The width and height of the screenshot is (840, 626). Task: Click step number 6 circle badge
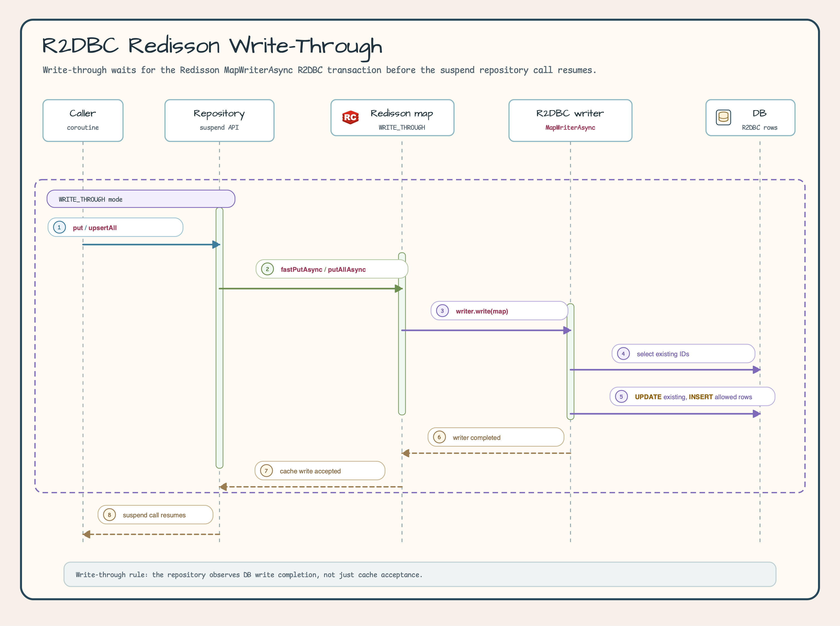pos(439,437)
